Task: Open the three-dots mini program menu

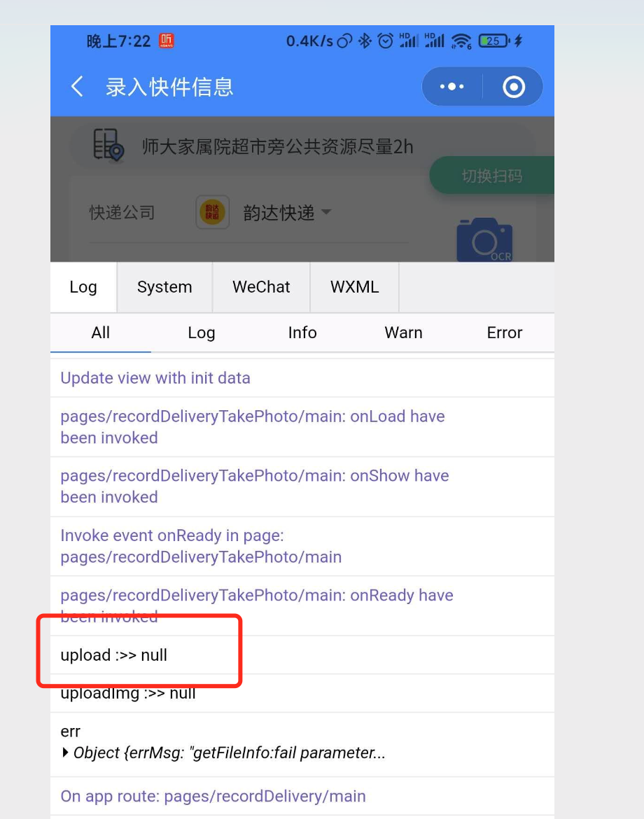Action: point(451,87)
